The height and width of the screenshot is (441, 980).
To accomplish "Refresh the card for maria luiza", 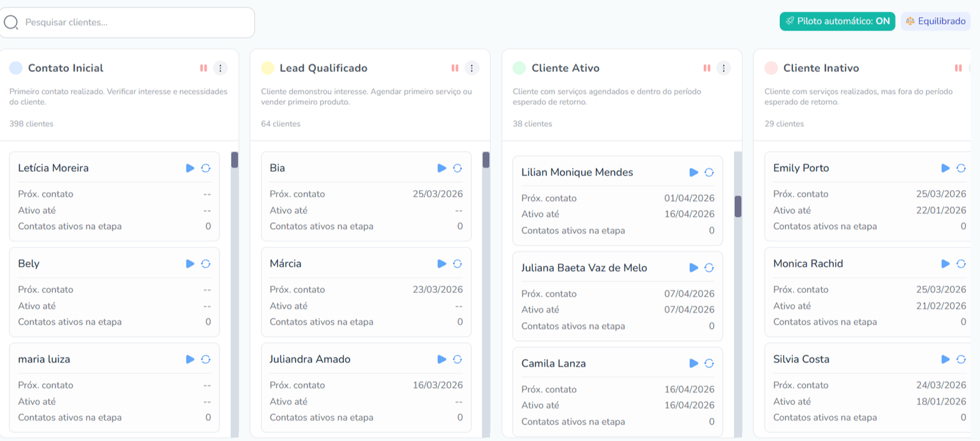I will 205,359.
